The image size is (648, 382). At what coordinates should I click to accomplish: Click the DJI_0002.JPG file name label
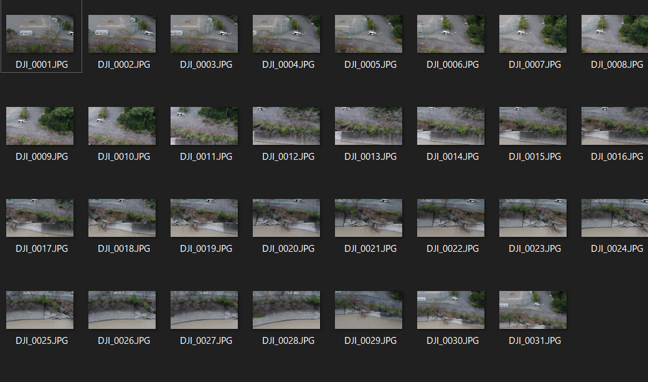(124, 65)
